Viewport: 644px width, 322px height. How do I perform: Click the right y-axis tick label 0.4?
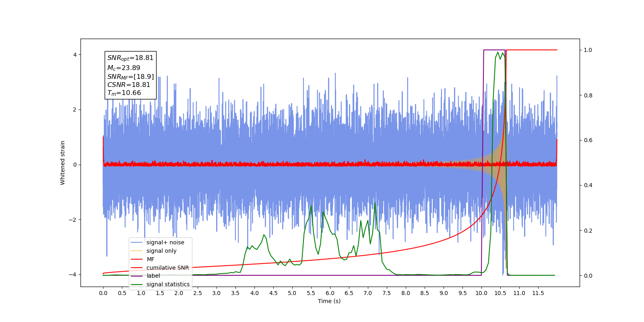(588, 186)
